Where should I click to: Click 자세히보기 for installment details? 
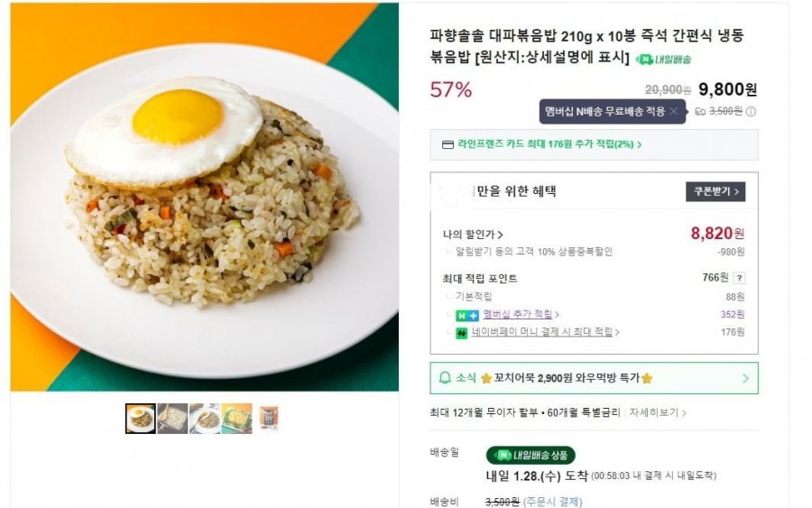(x=658, y=412)
